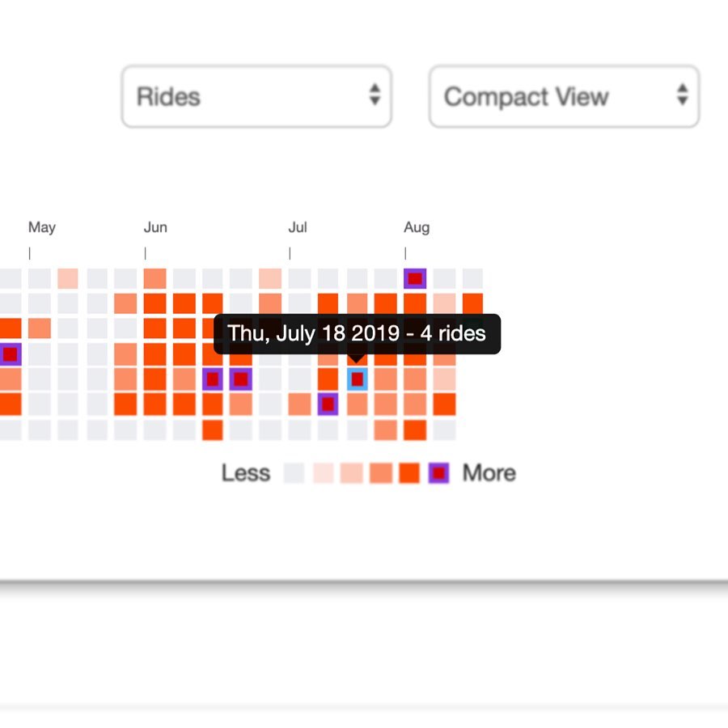Click the purple cell at the chart's left edge
The width and height of the screenshot is (728, 728).
[10, 354]
